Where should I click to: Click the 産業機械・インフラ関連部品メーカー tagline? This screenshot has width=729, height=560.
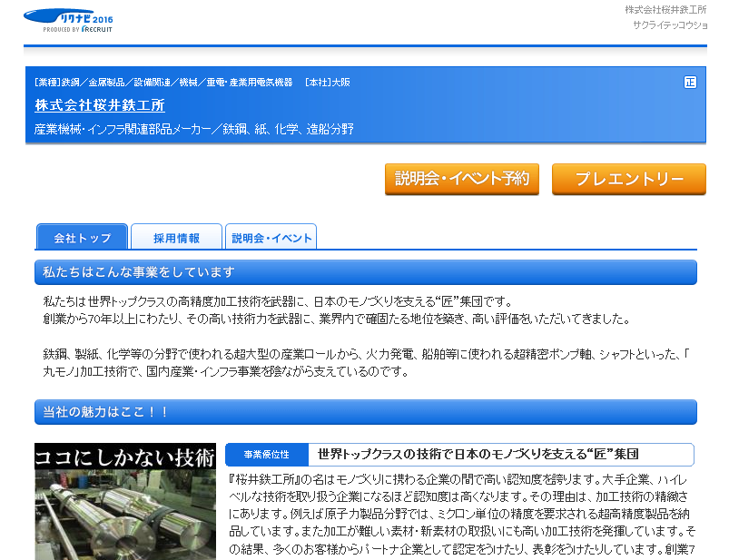tap(194, 129)
